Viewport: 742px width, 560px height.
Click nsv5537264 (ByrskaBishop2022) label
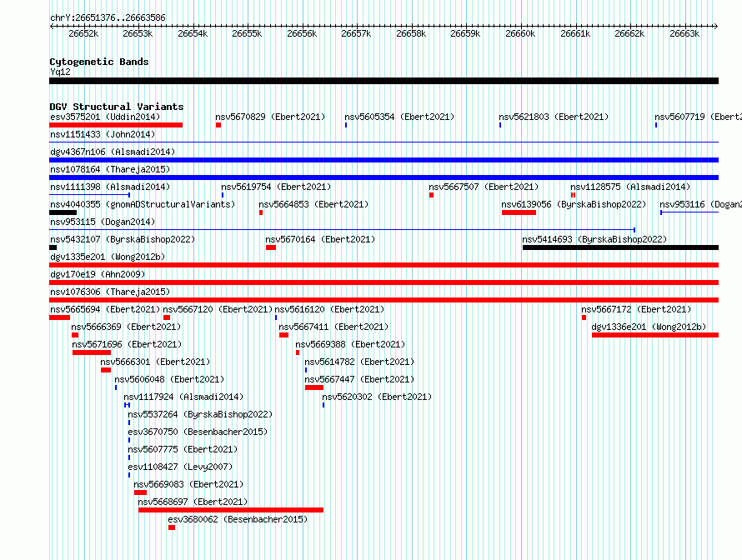click(200, 414)
